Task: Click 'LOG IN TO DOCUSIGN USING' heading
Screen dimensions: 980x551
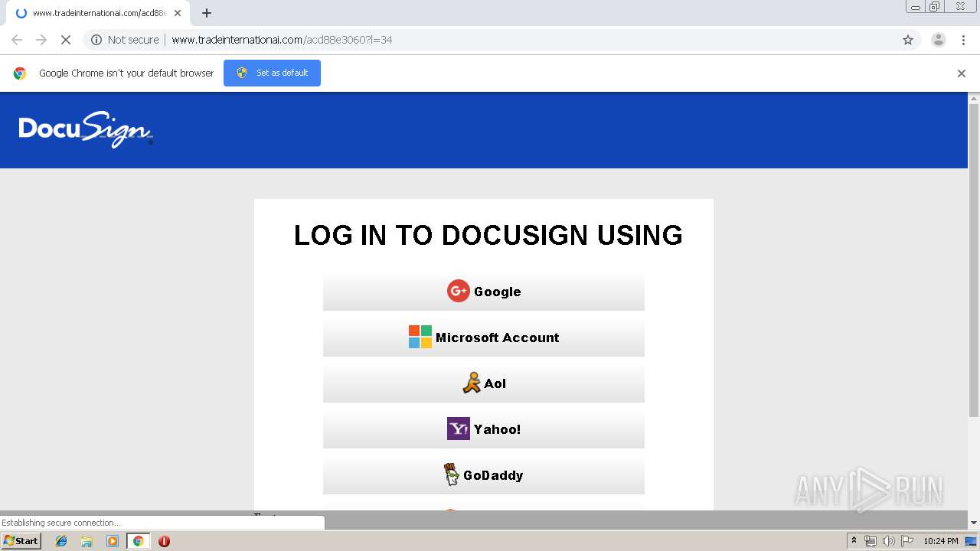Action: pos(488,235)
